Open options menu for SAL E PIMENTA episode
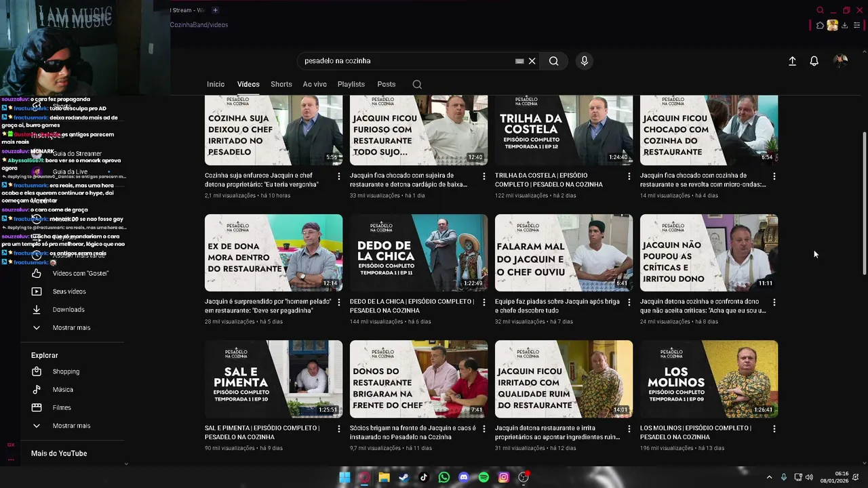 click(x=339, y=429)
